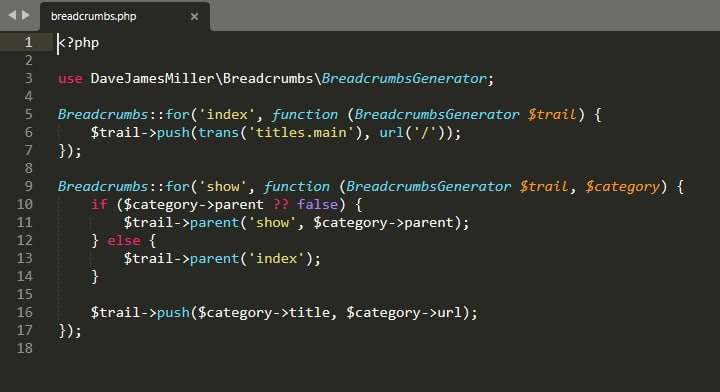Click the 'show' string on line 9
720x392 pixels.
[x=223, y=186]
